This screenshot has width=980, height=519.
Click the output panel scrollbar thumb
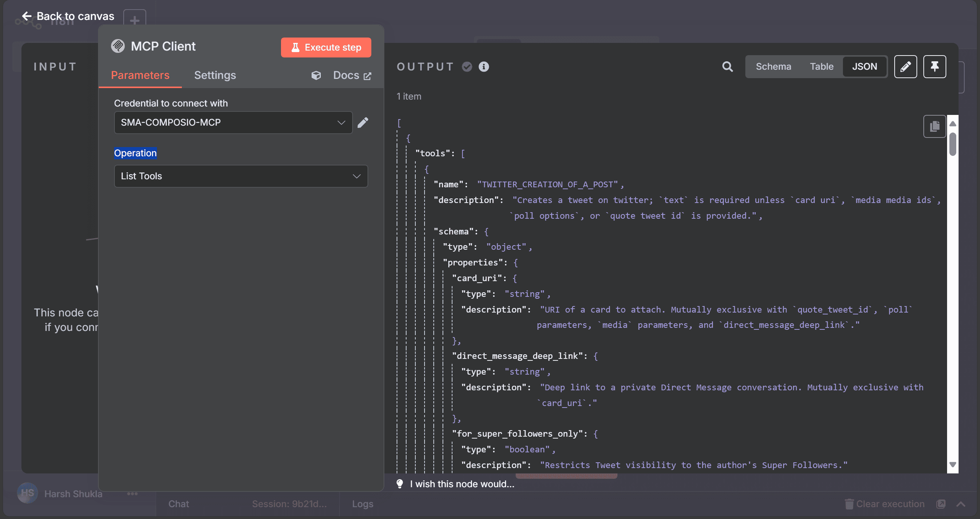[x=953, y=144]
